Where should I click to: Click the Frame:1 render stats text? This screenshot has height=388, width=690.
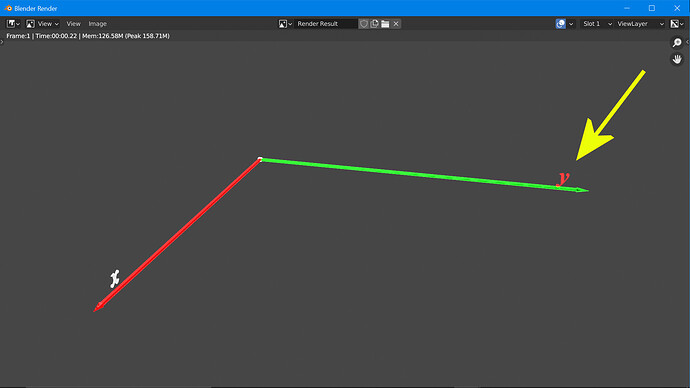(x=88, y=36)
